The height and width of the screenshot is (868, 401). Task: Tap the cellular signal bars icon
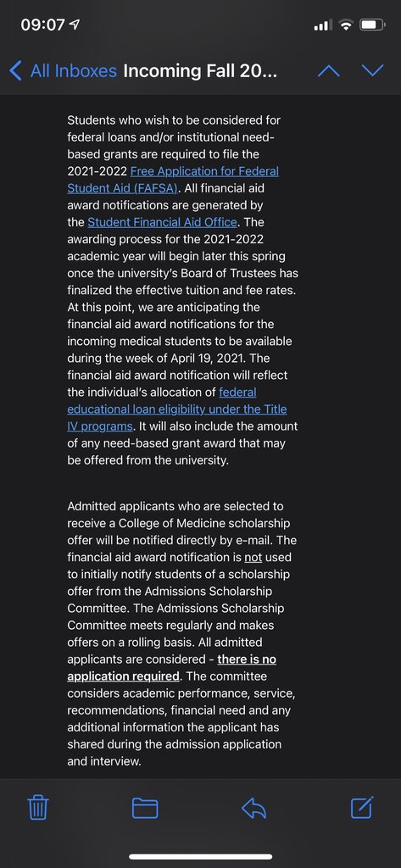[323, 25]
